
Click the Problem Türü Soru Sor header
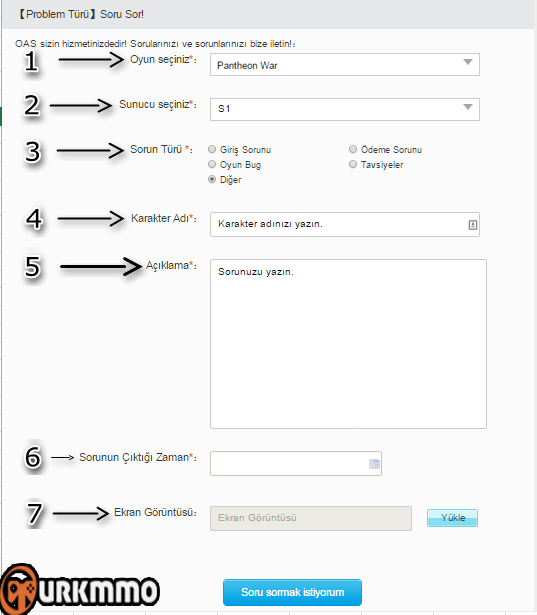[81, 14]
